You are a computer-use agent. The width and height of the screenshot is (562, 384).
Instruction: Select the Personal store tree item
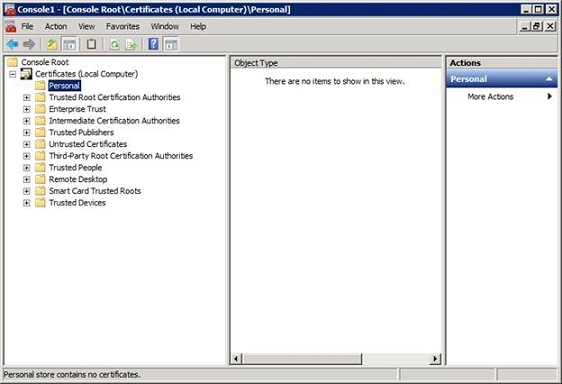coord(65,86)
